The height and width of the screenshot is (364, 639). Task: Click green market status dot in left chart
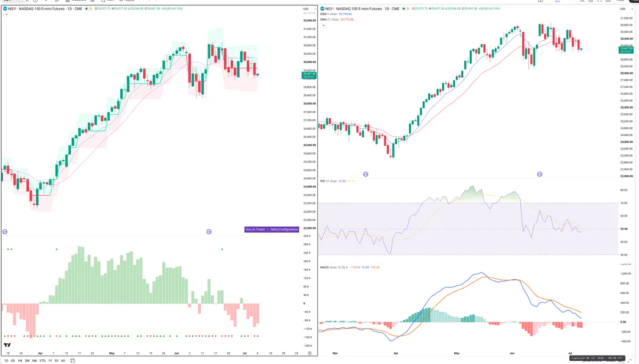[x=86, y=9]
